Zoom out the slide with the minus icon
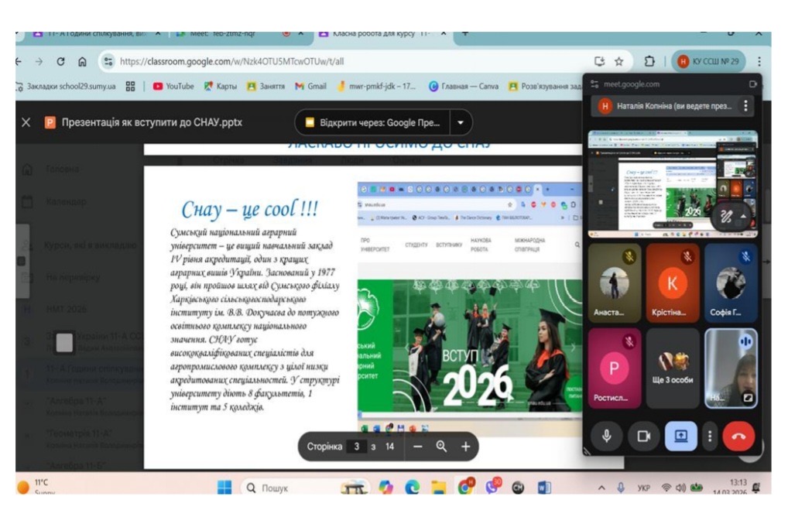 coord(418,447)
